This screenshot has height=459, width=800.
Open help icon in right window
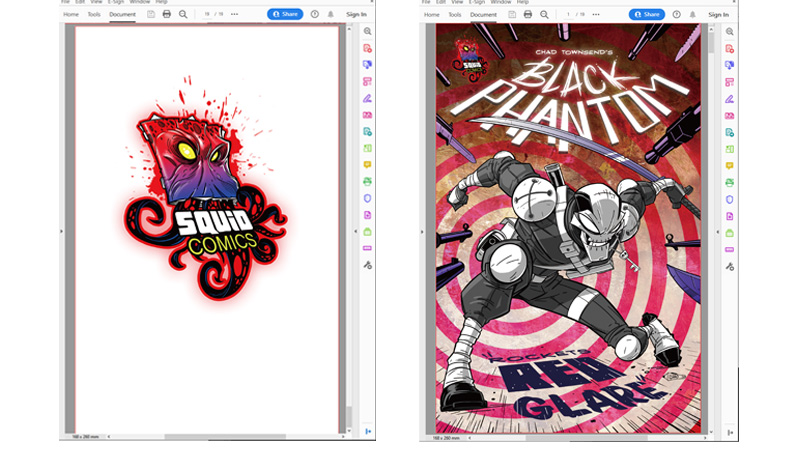677,15
